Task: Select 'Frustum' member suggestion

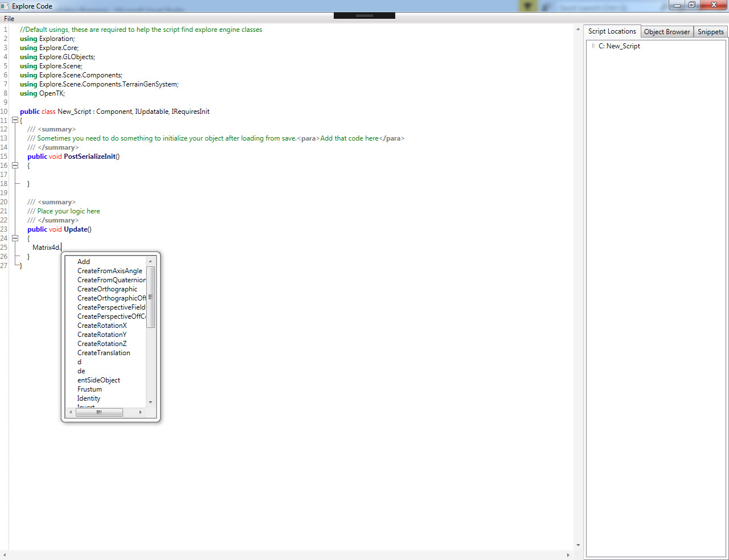Action: tap(89, 389)
